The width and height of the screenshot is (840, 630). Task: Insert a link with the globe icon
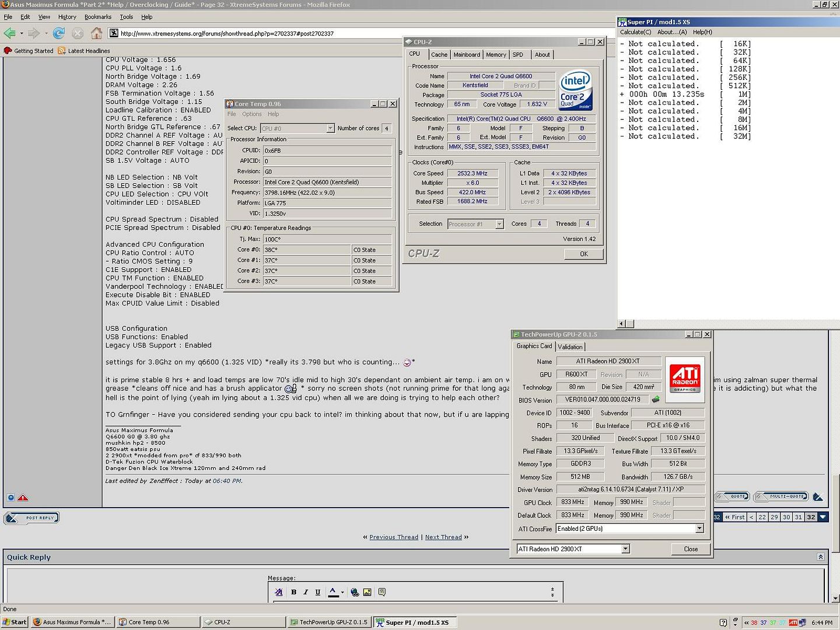[355, 592]
